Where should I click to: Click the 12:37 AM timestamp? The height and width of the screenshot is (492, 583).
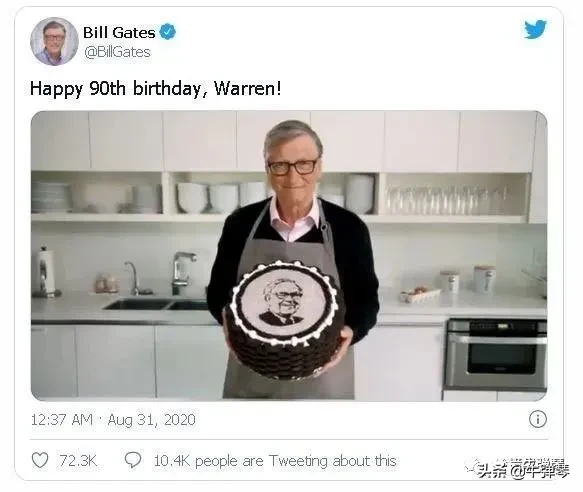coord(61,420)
